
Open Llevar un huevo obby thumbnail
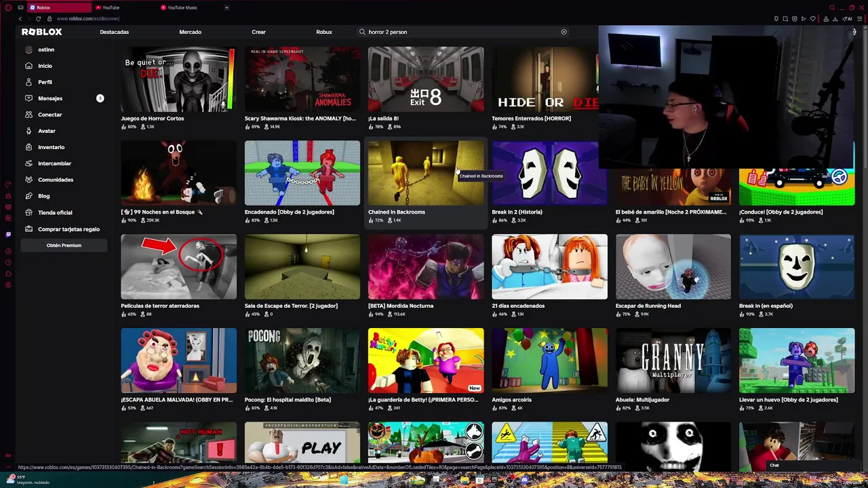coord(797,361)
